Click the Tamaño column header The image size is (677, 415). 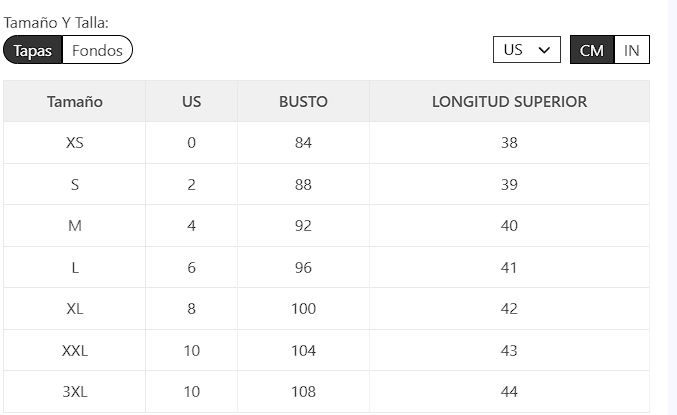[75, 101]
